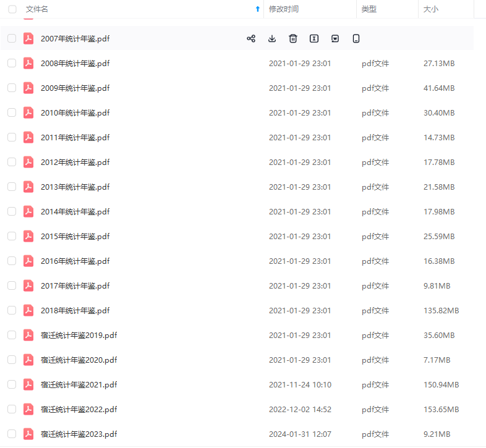Open file 2013年统计年鉴.pdf
Screen dimensions: 486x448
point(75,187)
